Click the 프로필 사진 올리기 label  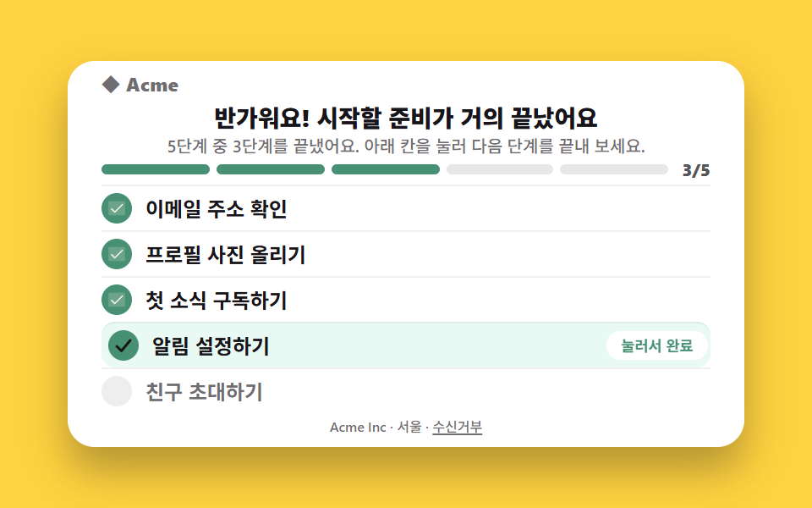pos(226,254)
